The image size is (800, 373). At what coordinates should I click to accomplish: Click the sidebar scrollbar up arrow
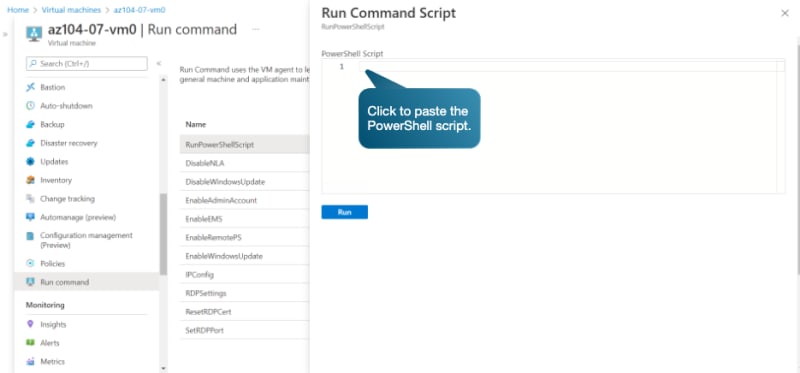[x=163, y=80]
